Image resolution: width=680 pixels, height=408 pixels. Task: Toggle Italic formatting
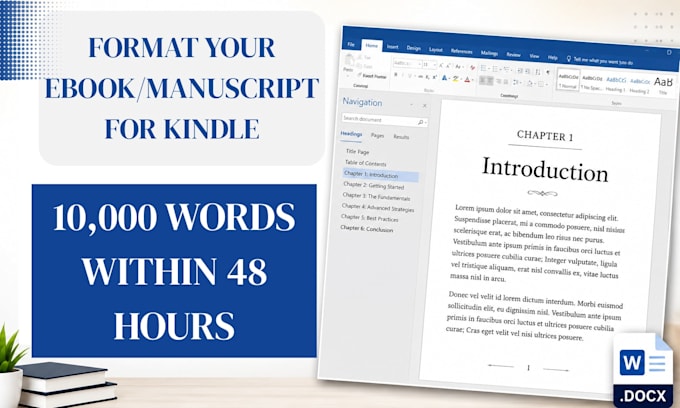coord(403,75)
